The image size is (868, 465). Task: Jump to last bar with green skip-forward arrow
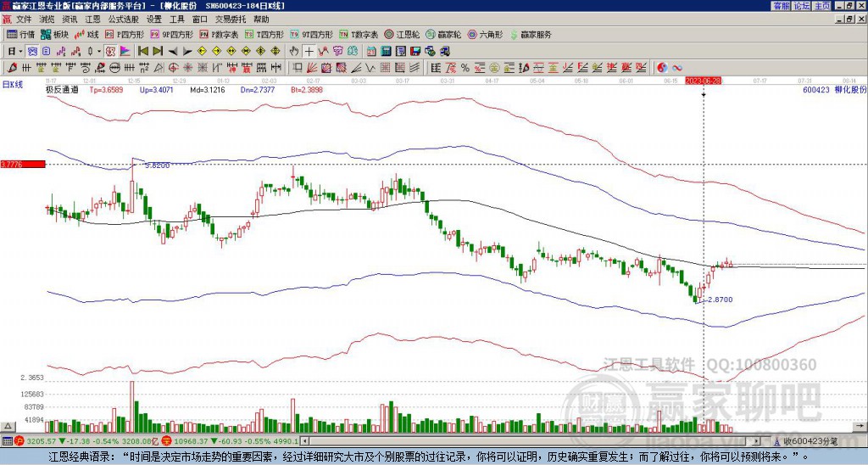pyautogui.click(x=158, y=52)
